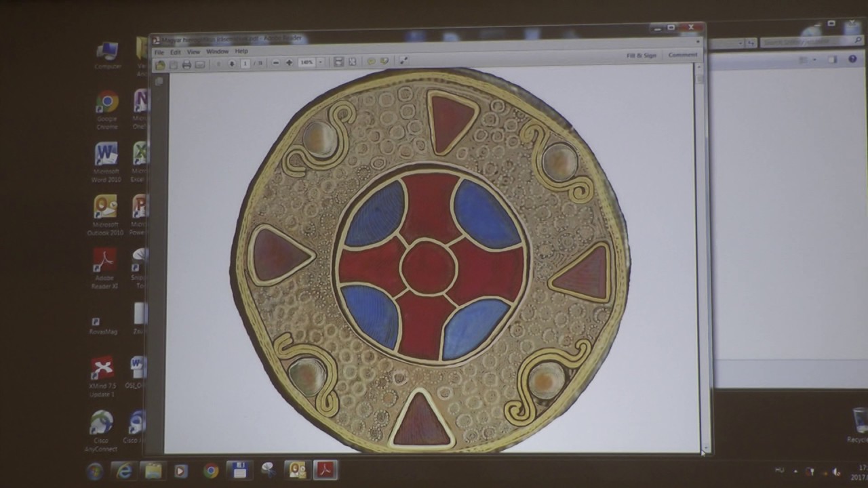868x488 pixels.
Task: Open Microsoft Outlook 2010 desktop shortcut
Action: (105, 216)
